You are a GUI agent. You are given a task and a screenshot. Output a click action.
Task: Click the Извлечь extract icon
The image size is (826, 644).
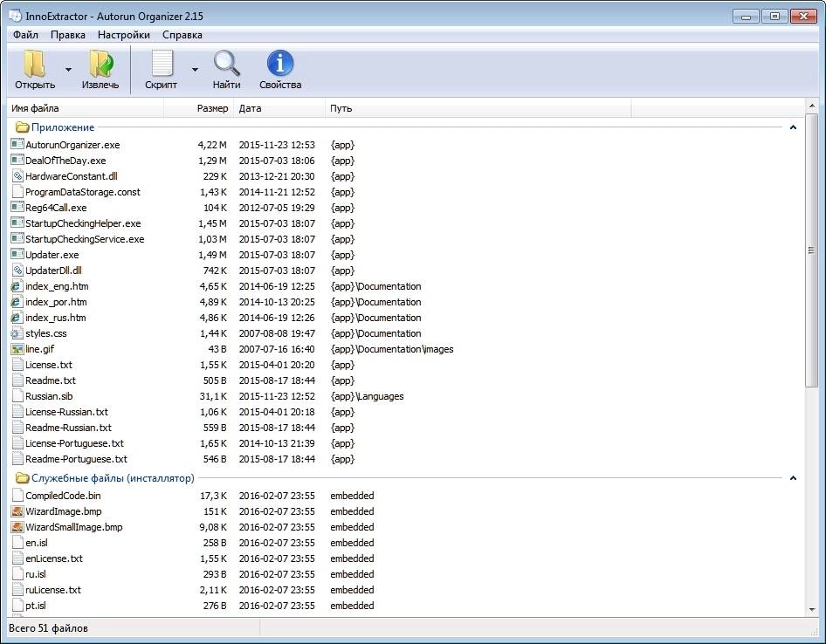click(100, 64)
